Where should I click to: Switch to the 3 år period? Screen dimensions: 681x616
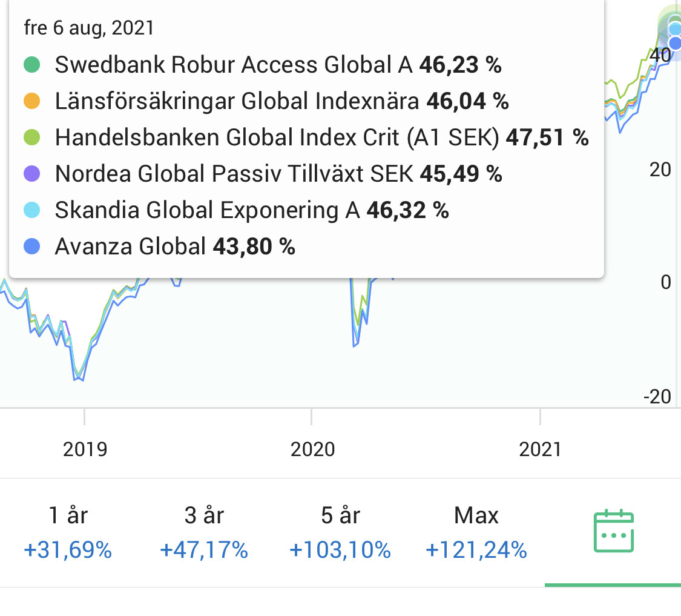(x=204, y=532)
